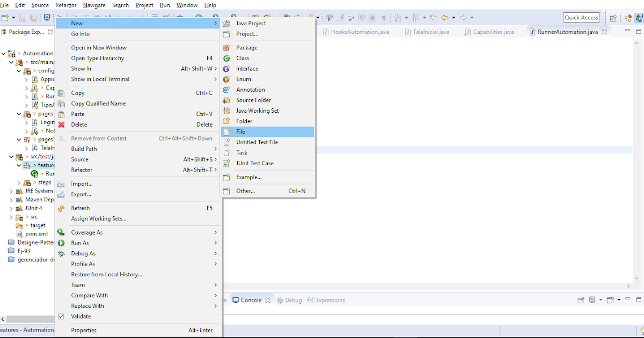Select the Fj-93 project
The height and width of the screenshot is (338, 644).
25,251
